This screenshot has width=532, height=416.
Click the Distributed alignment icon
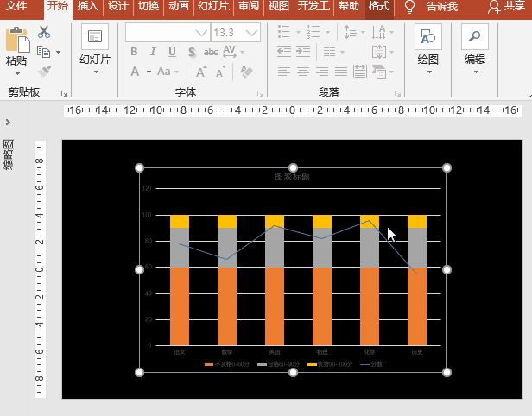click(360, 72)
